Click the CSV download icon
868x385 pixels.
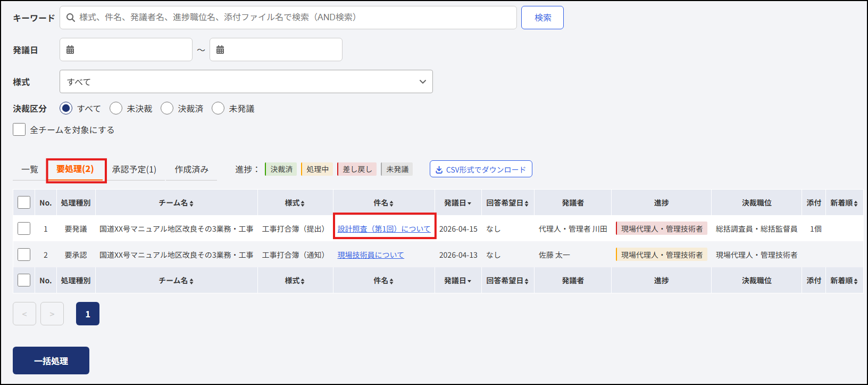(x=439, y=170)
